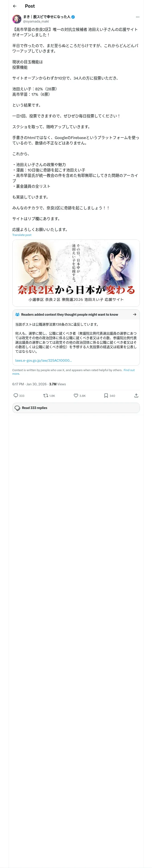This screenshot has width=152, height=868.
Task: Open the post's three-dot more menu
Action: coord(137,17)
